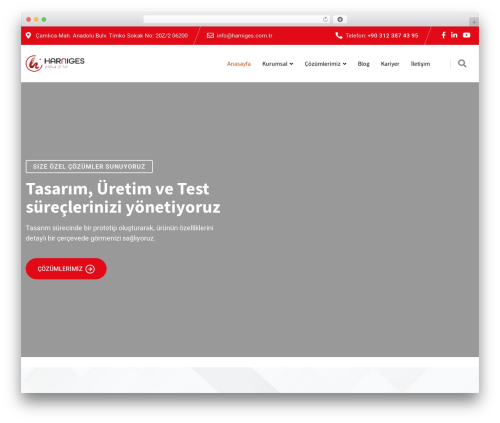Open the LinkedIn social icon
This screenshot has height=423, width=500.
click(454, 35)
